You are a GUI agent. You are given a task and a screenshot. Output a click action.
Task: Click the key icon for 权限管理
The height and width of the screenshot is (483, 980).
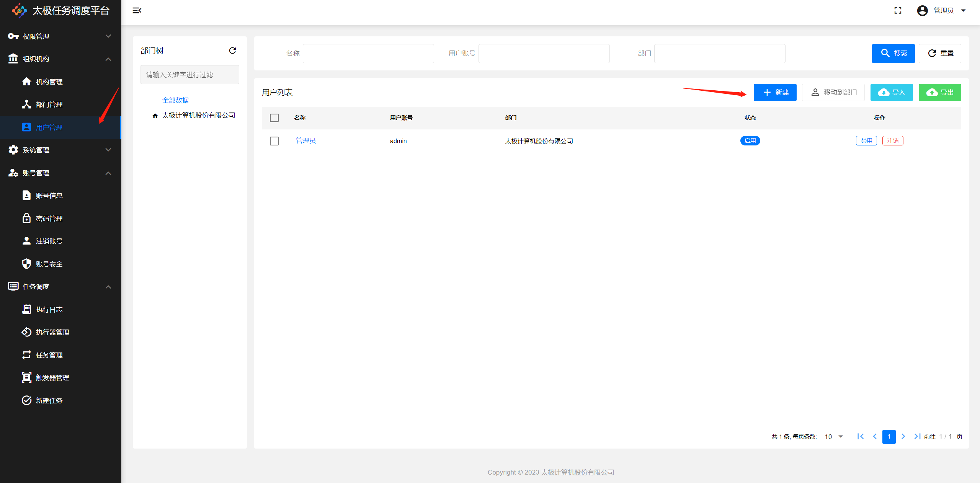[13, 36]
